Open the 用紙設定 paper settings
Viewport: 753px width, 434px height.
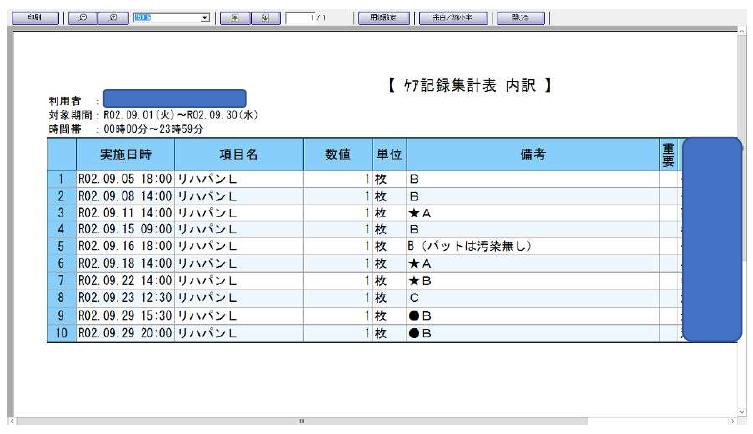(383, 18)
